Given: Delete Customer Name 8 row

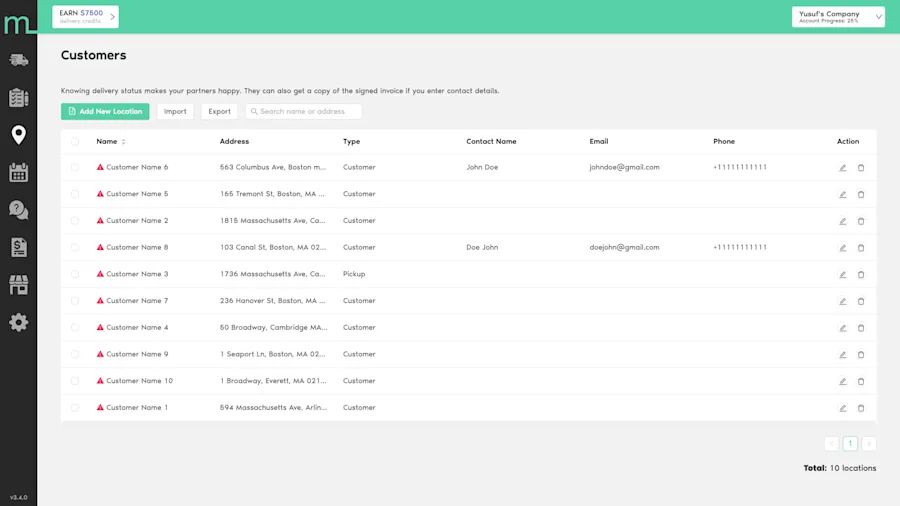Looking at the screenshot, I should [x=861, y=248].
